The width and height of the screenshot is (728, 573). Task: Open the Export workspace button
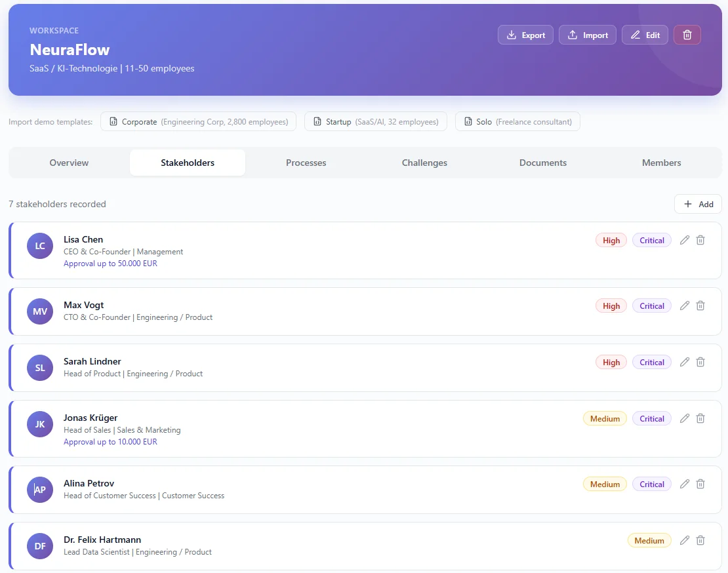525,35
